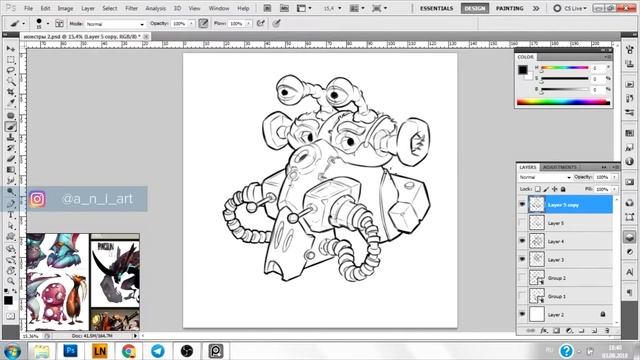Activate the Brush tool in toolbox

coord(11,127)
